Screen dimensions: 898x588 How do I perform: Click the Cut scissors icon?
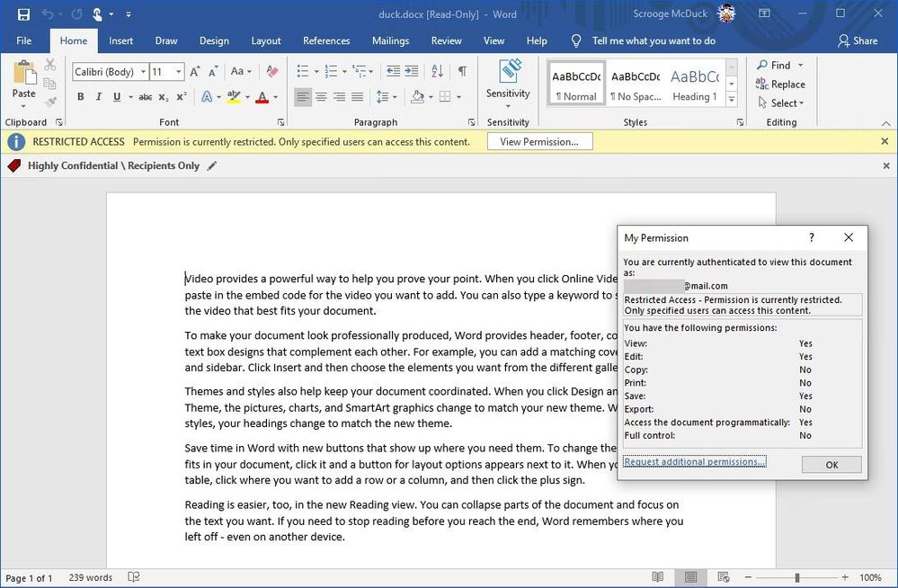tap(50, 65)
